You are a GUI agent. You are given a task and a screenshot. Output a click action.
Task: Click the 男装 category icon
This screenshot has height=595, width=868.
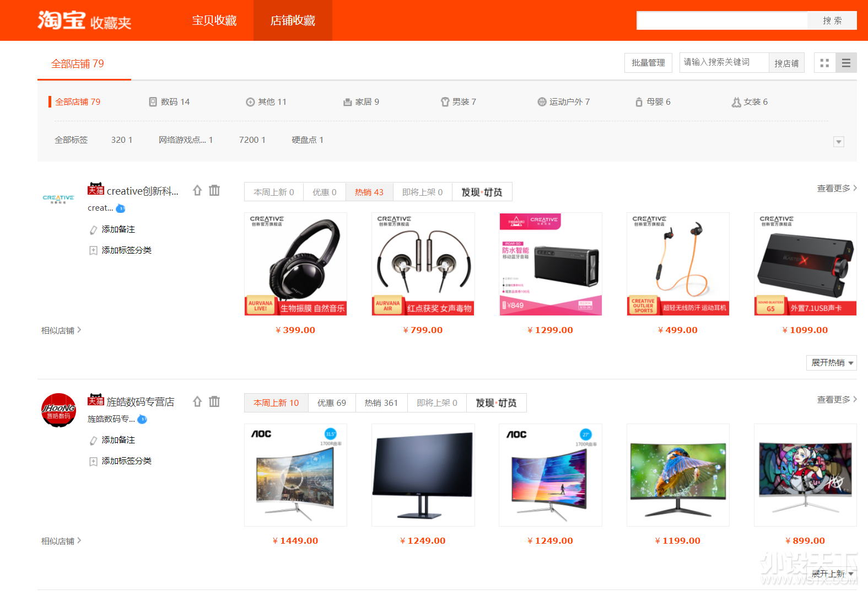click(x=445, y=102)
